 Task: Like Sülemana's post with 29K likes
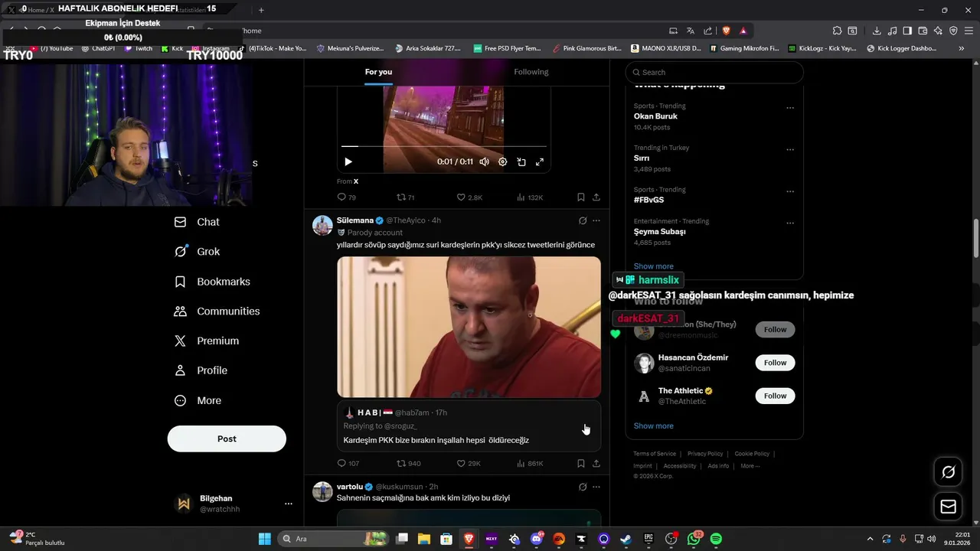tap(469, 464)
